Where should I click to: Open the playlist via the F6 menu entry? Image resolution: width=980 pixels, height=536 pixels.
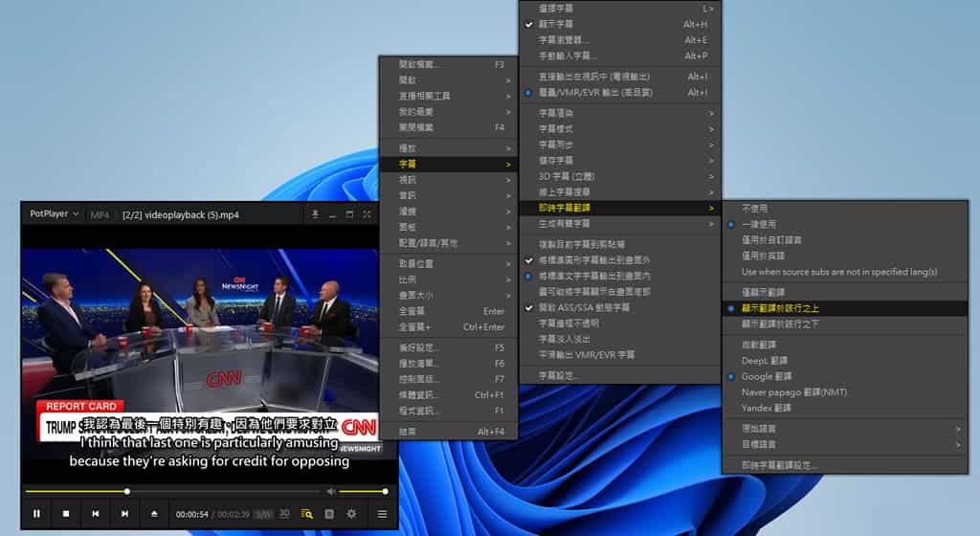pyautogui.click(x=448, y=363)
